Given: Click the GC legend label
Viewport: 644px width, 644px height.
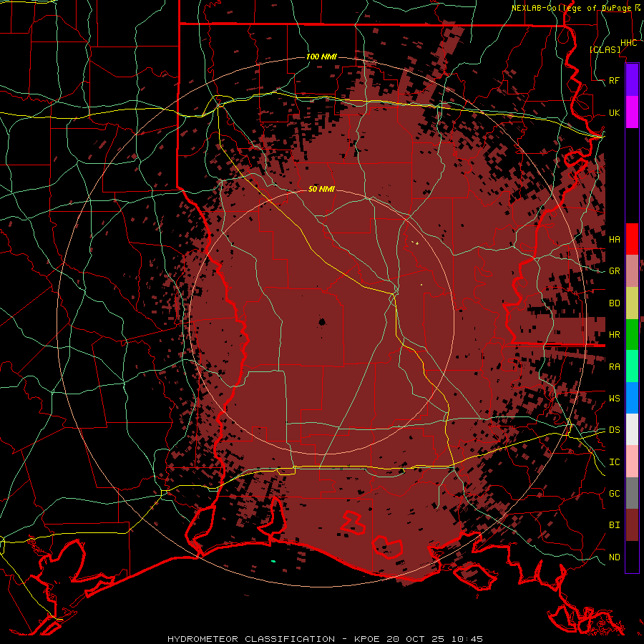Looking at the screenshot, I should 615,494.
